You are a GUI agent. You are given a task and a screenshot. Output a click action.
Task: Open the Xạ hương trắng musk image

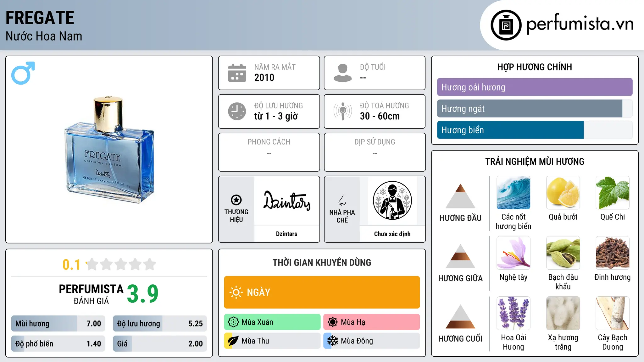(563, 313)
